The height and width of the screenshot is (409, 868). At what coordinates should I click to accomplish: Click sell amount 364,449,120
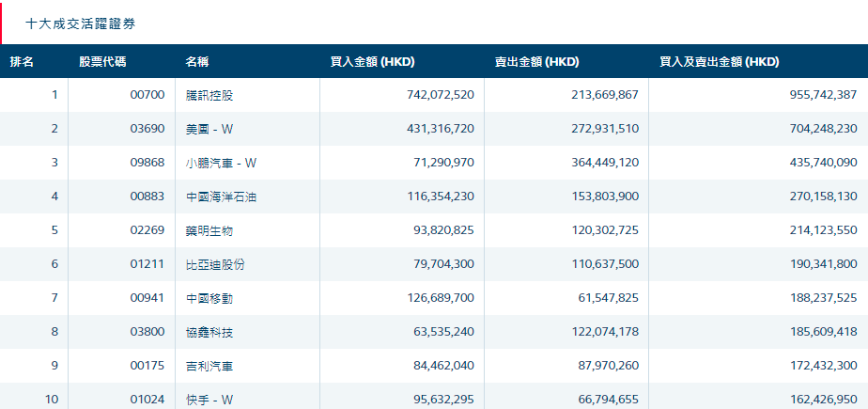pyautogui.click(x=605, y=163)
